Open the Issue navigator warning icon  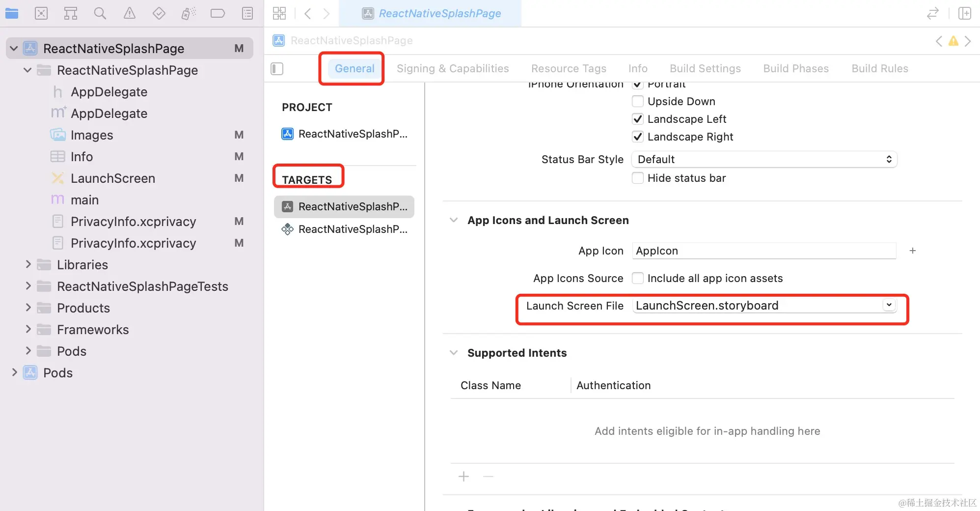click(x=130, y=13)
